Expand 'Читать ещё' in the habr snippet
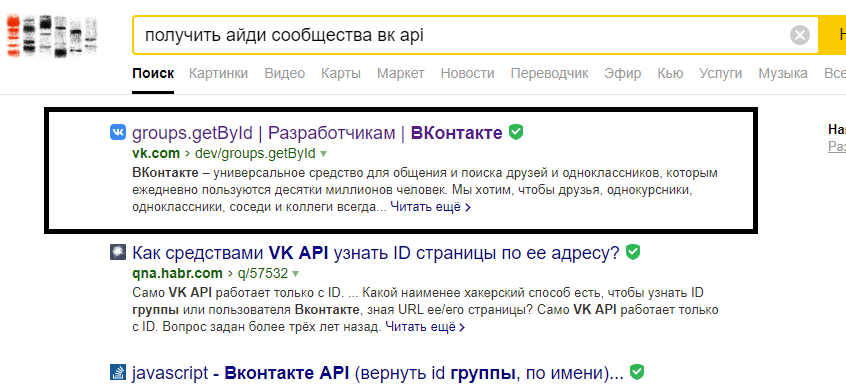The width and height of the screenshot is (846, 384). [x=425, y=327]
